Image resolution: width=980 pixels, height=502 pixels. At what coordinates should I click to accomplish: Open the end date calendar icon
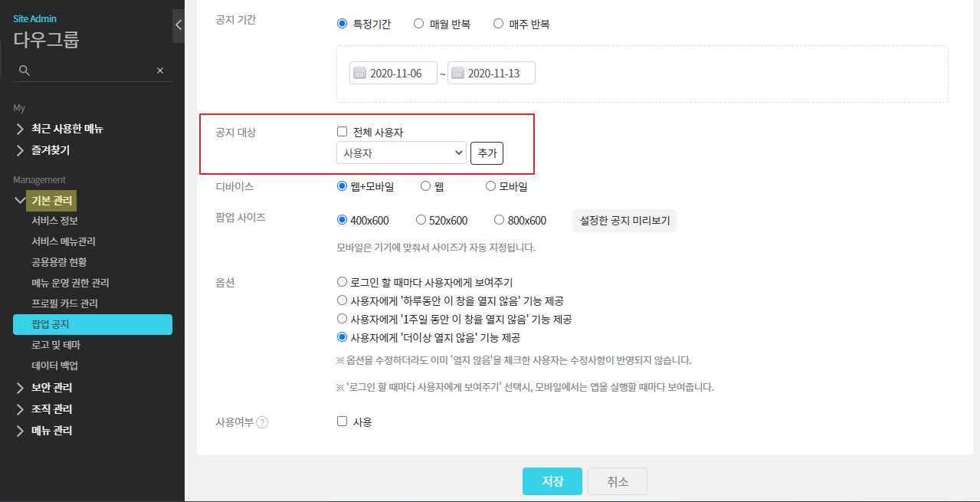click(x=457, y=74)
